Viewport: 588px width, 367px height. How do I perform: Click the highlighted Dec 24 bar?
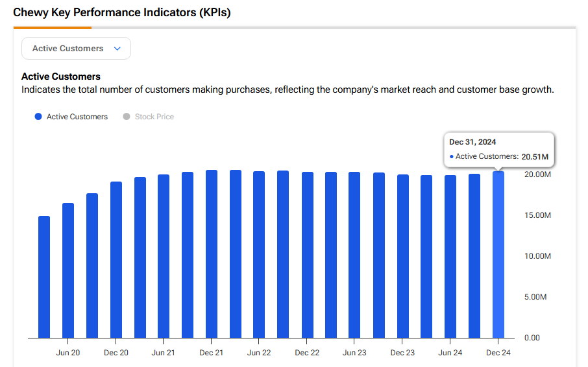[498, 255]
